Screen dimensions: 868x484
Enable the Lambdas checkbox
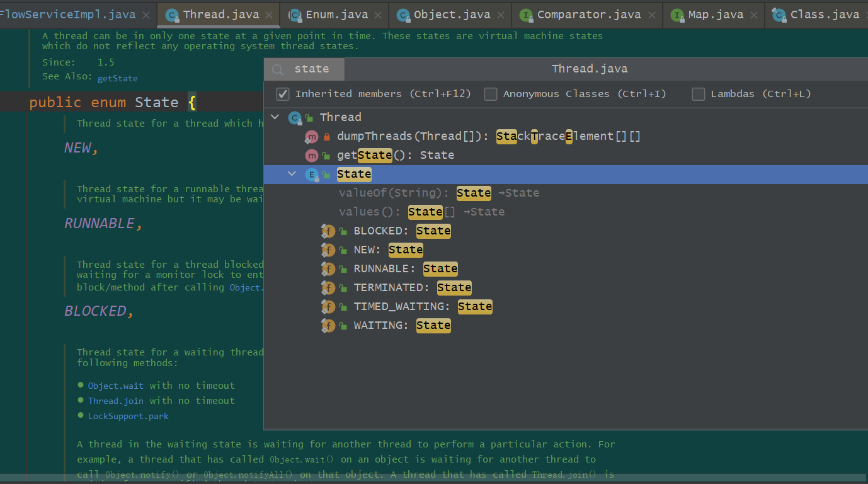[x=699, y=94]
